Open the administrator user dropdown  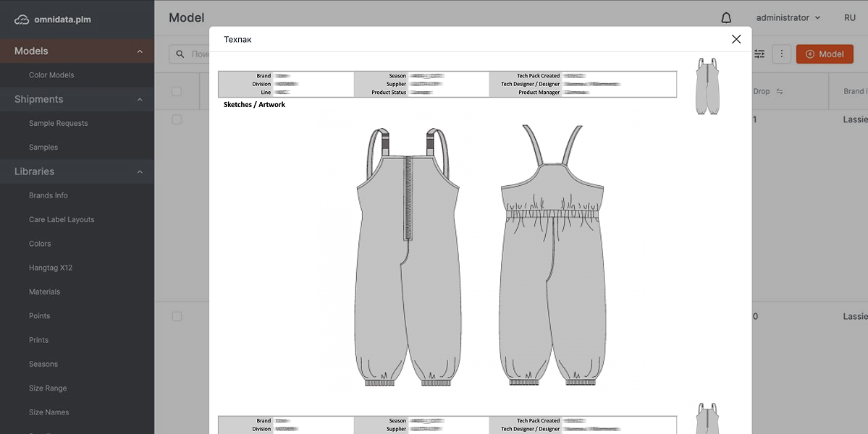(x=788, y=18)
